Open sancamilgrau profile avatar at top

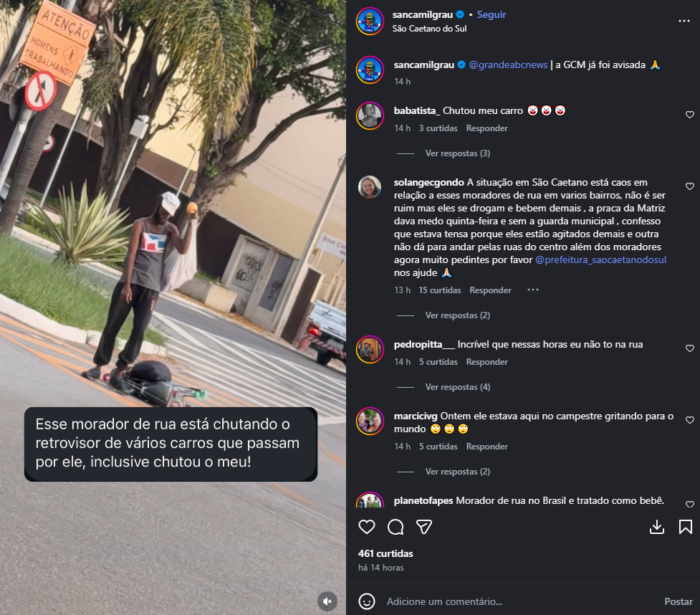click(370, 21)
